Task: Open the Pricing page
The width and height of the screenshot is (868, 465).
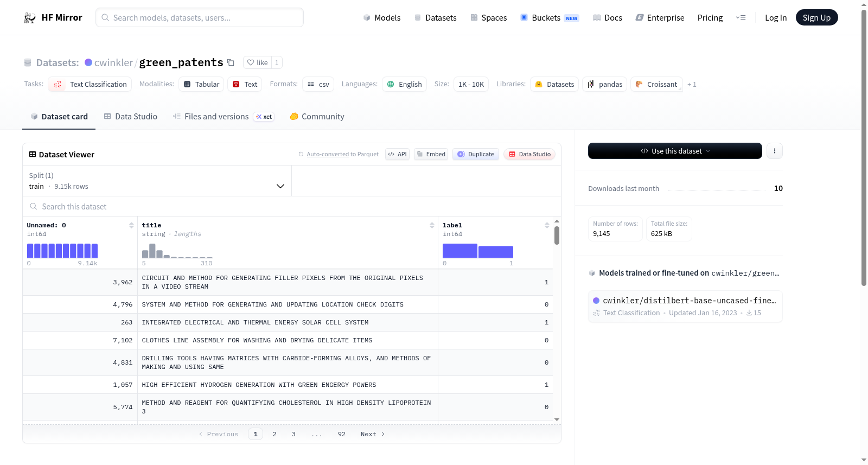Action: click(x=710, y=18)
